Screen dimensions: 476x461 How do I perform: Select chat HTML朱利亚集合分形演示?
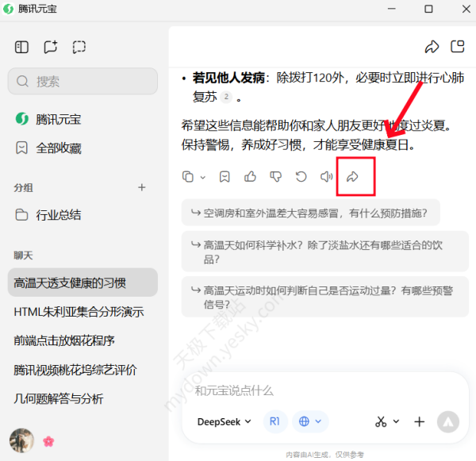pos(79,312)
